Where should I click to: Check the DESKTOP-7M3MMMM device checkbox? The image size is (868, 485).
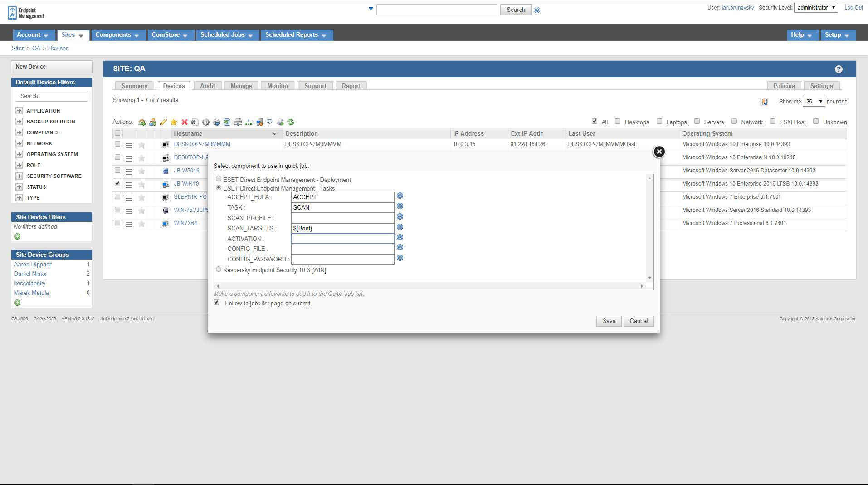(x=117, y=144)
